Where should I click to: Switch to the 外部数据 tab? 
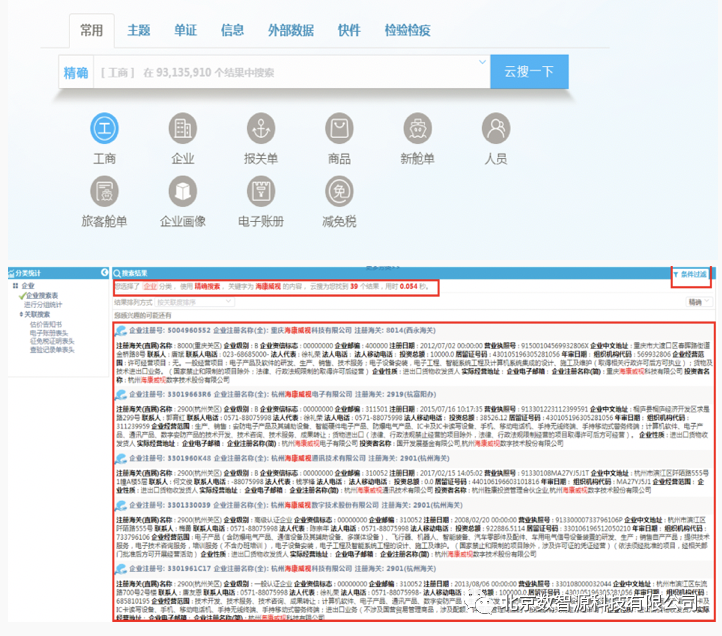291,30
